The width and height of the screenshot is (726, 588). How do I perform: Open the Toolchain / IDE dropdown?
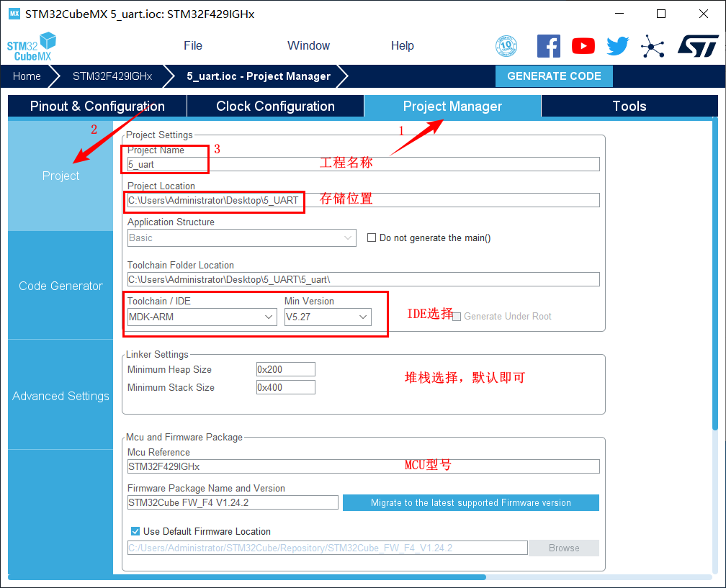coord(202,317)
